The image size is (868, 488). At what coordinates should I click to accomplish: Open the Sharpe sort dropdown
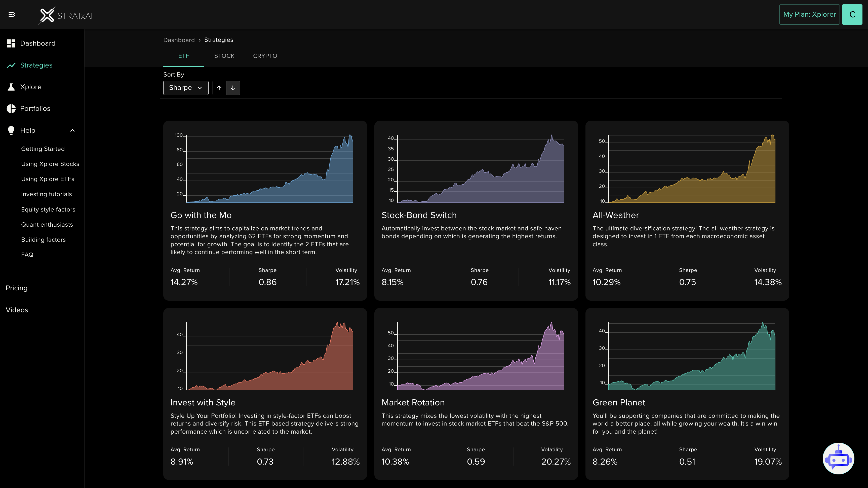pyautogui.click(x=186, y=88)
